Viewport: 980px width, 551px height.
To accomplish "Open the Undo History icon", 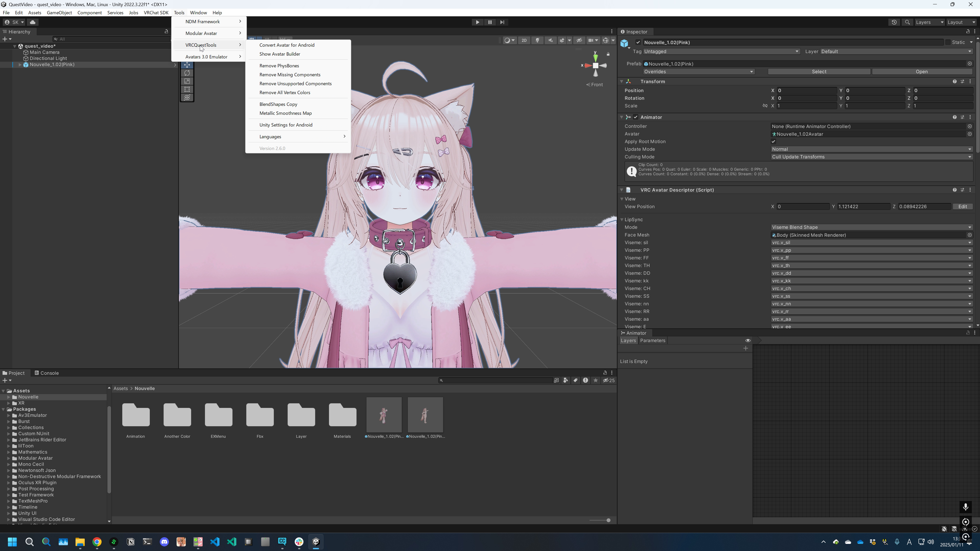I will click(894, 22).
